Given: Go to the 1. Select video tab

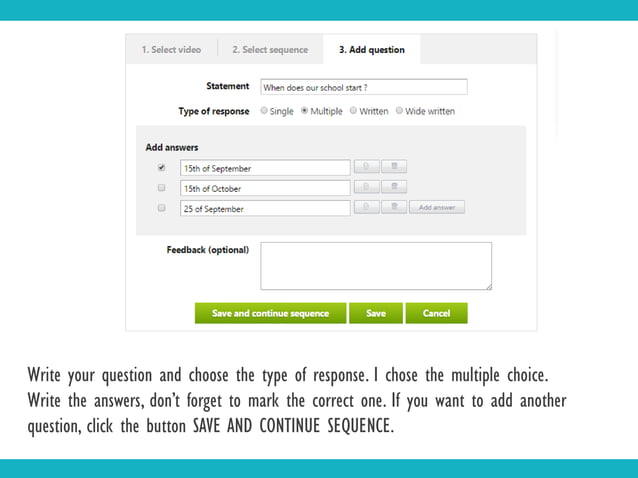Looking at the screenshot, I should [171, 50].
